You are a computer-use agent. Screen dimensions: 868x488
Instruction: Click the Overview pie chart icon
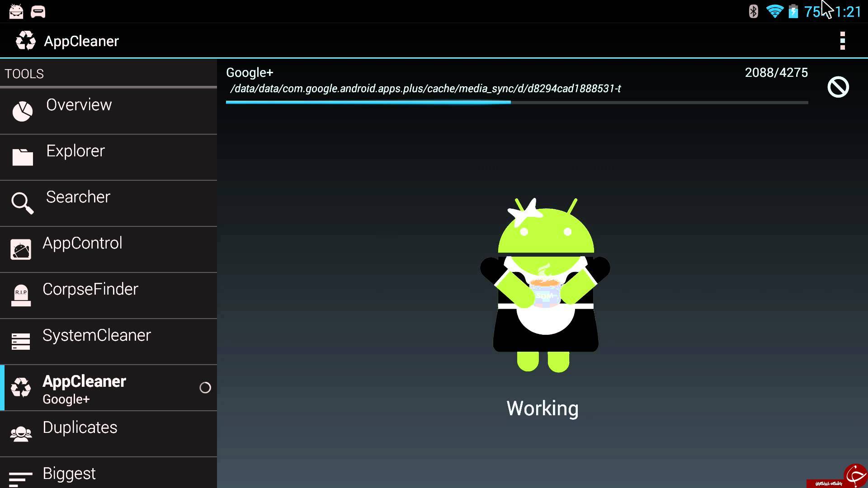tap(23, 111)
